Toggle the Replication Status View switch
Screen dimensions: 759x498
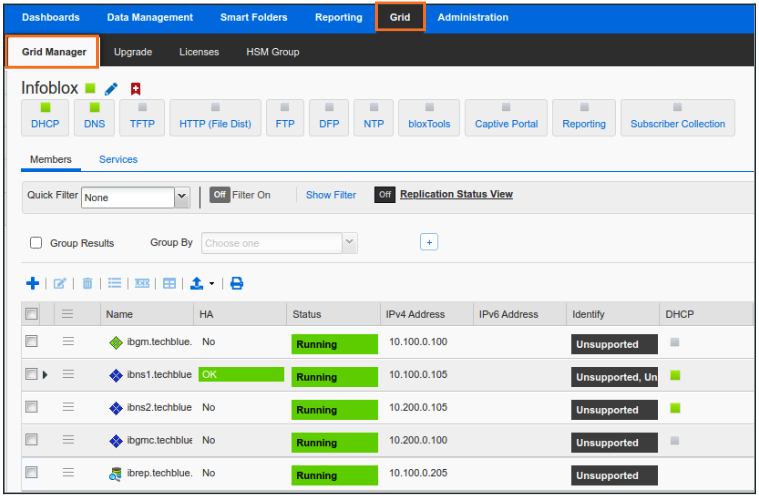tap(385, 195)
